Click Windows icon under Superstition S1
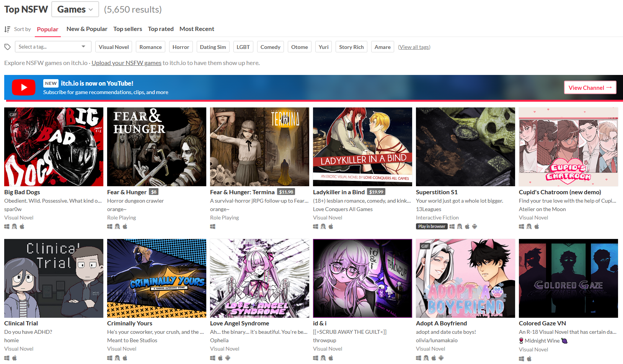This screenshot has height=364, width=623. (452, 226)
